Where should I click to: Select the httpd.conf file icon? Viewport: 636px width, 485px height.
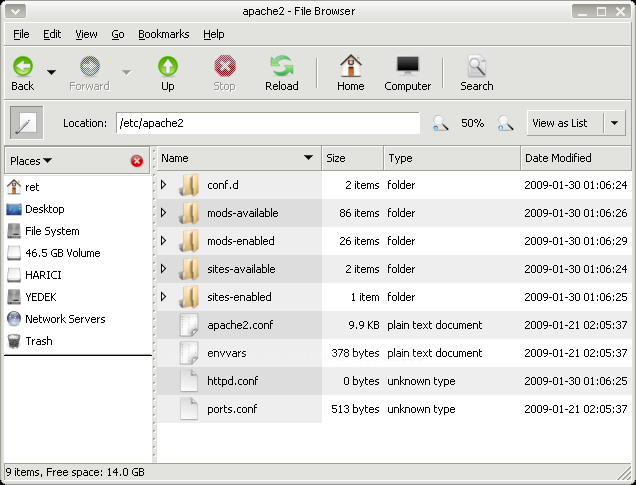coord(189,381)
